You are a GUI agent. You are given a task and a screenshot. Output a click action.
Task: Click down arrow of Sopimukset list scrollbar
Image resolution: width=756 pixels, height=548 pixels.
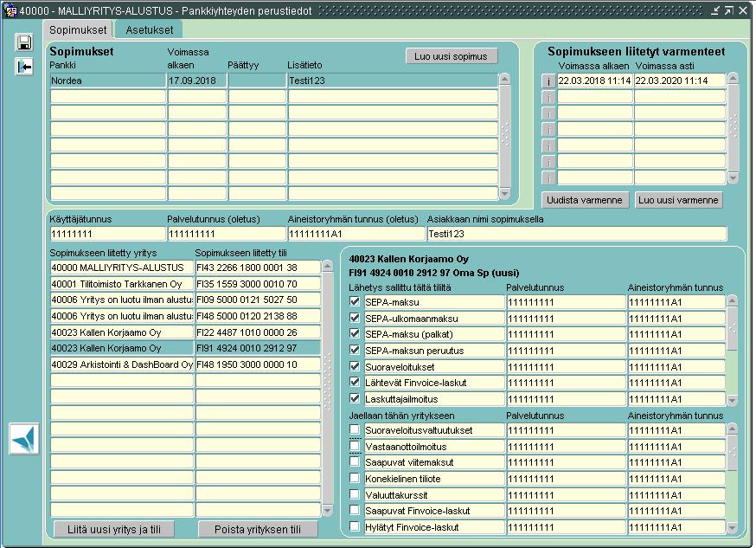pos(505,193)
